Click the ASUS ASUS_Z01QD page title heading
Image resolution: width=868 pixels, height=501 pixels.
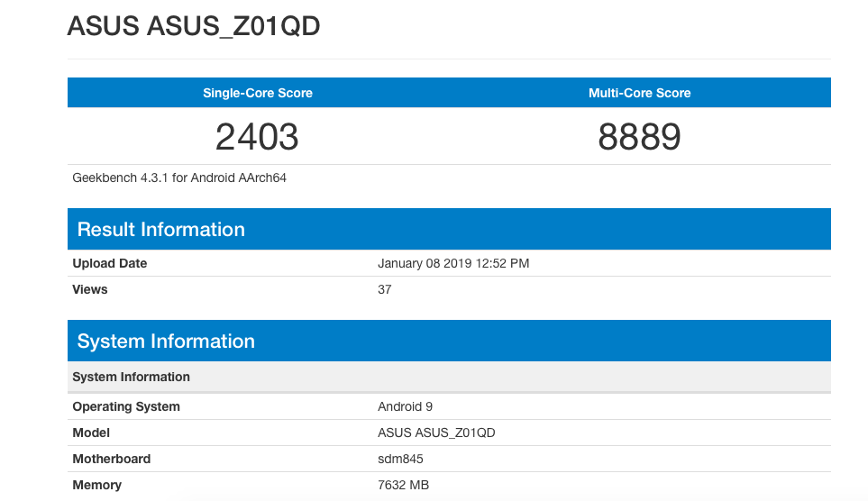[x=194, y=27]
